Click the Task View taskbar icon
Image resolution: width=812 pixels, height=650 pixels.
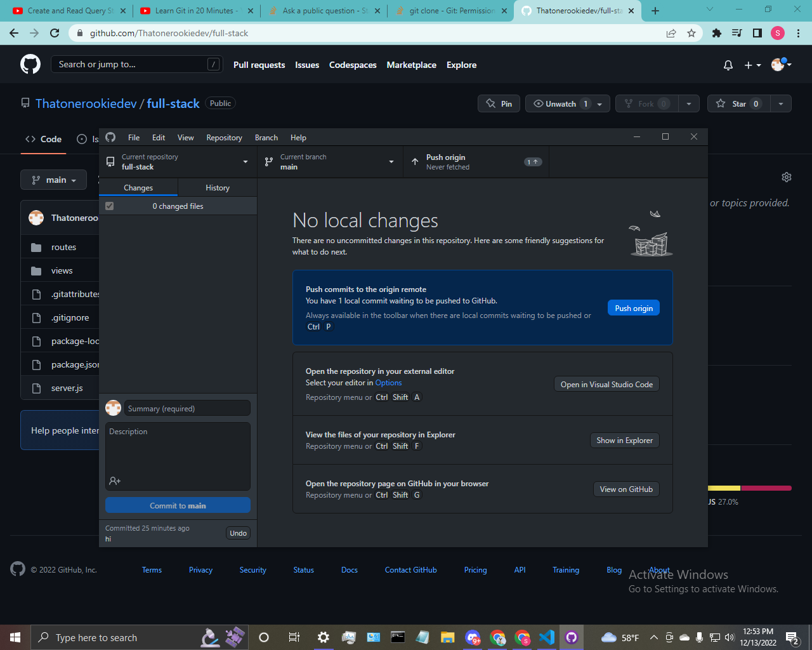pyautogui.click(x=294, y=637)
